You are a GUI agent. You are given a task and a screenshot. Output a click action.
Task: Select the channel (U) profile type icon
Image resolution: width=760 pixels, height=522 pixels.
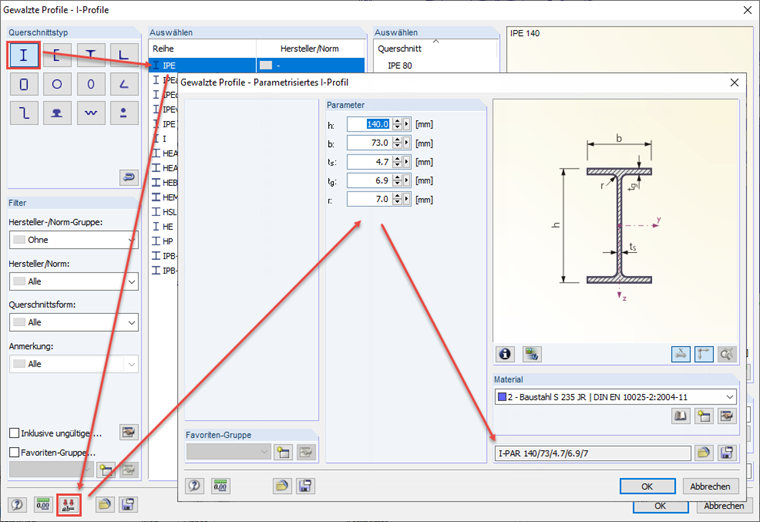tap(57, 55)
